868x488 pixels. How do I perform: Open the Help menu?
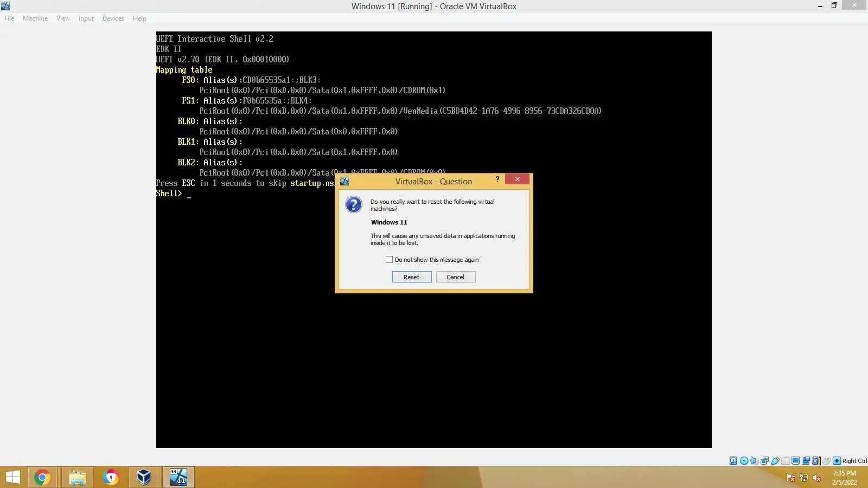click(139, 18)
